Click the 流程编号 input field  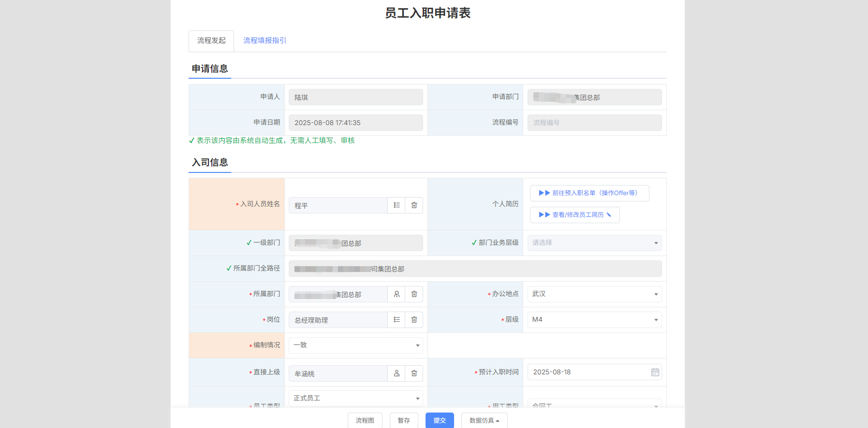[x=595, y=123]
